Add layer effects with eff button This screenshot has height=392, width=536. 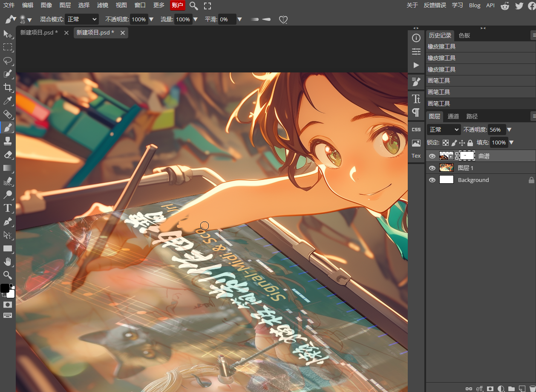[x=479, y=388]
